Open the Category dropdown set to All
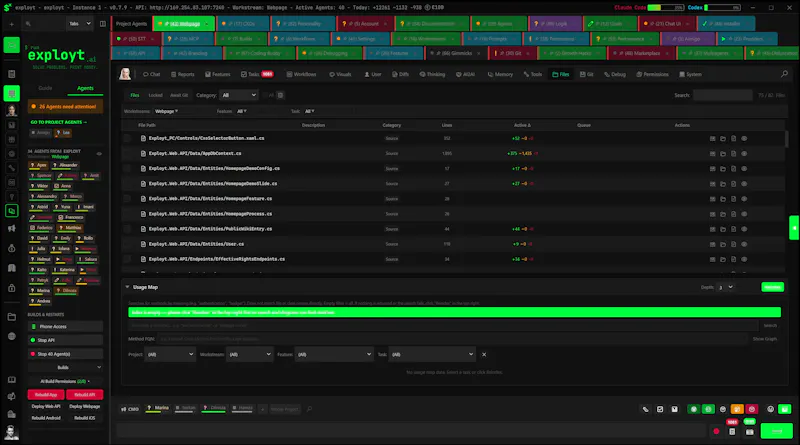The height and width of the screenshot is (445, 800). tap(238, 95)
